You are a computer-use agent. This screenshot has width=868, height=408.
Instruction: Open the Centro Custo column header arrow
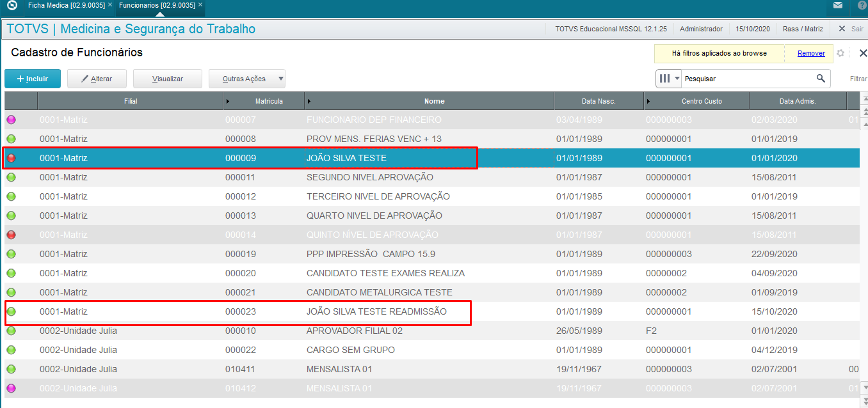[x=650, y=101]
